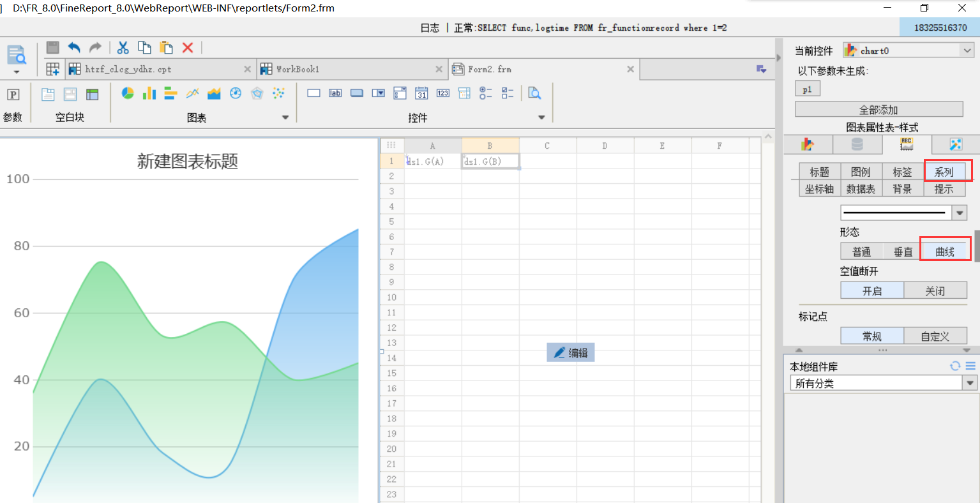The width and height of the screenshot is (980, 503).
Task: Set marker points to 自定义
Action: point(935,336)
